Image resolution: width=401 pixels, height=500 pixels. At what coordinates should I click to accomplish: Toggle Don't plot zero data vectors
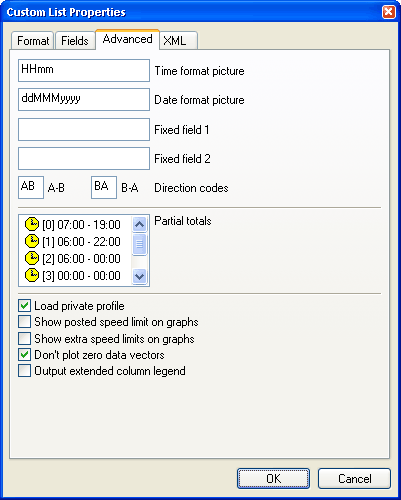click(25, 355)
